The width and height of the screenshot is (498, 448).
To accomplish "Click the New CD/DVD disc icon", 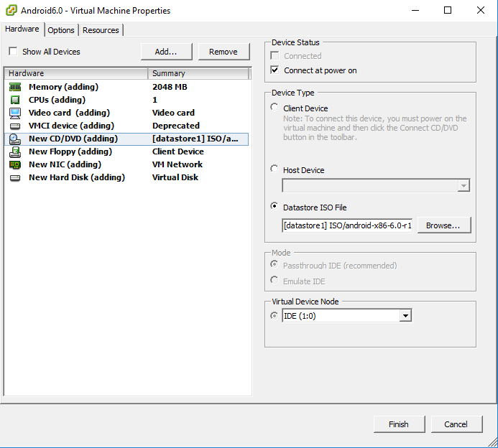I will point(15,139).
